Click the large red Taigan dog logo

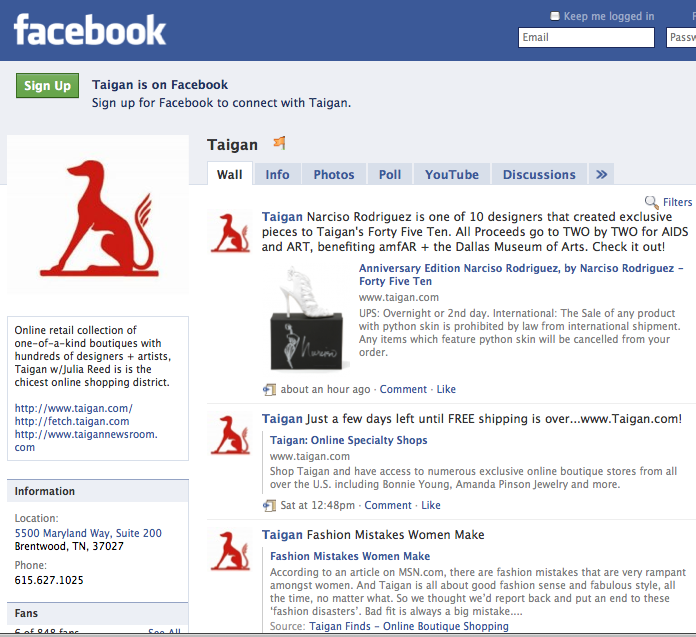coord(99,218)
